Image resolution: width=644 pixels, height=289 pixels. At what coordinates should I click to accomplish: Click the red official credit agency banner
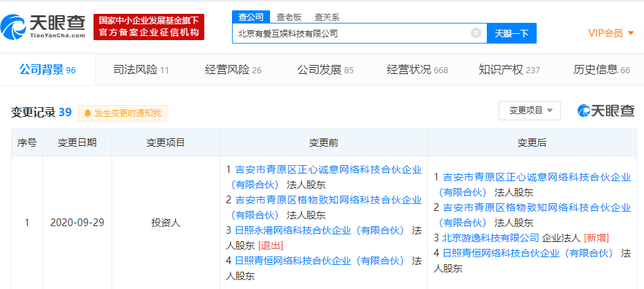coord(149,27)
